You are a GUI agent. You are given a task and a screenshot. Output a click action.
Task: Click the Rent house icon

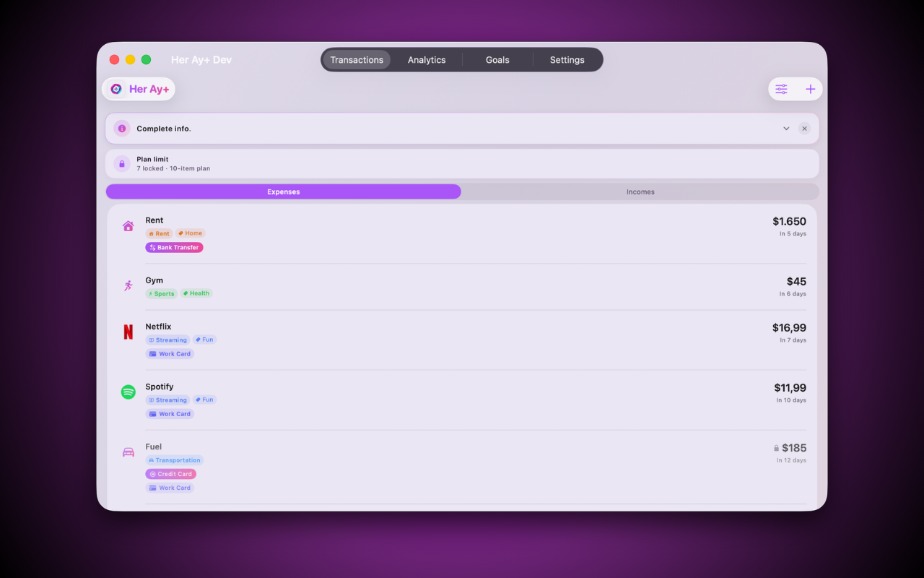[x=128, y=226]
